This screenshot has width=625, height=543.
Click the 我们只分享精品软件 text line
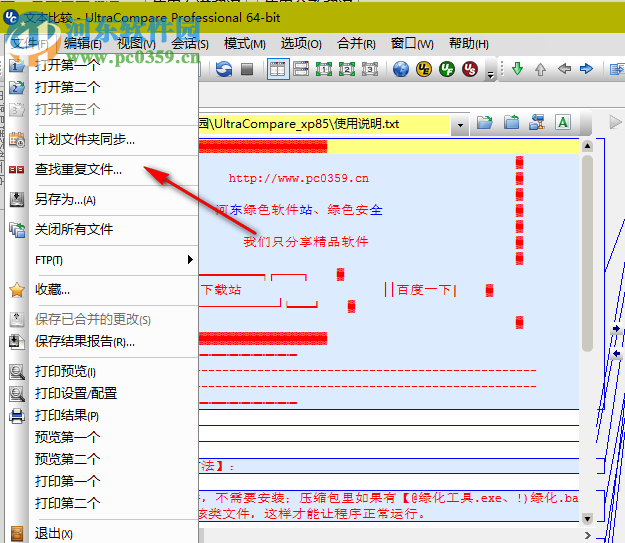pyautogui.click(x=306, y=242)
